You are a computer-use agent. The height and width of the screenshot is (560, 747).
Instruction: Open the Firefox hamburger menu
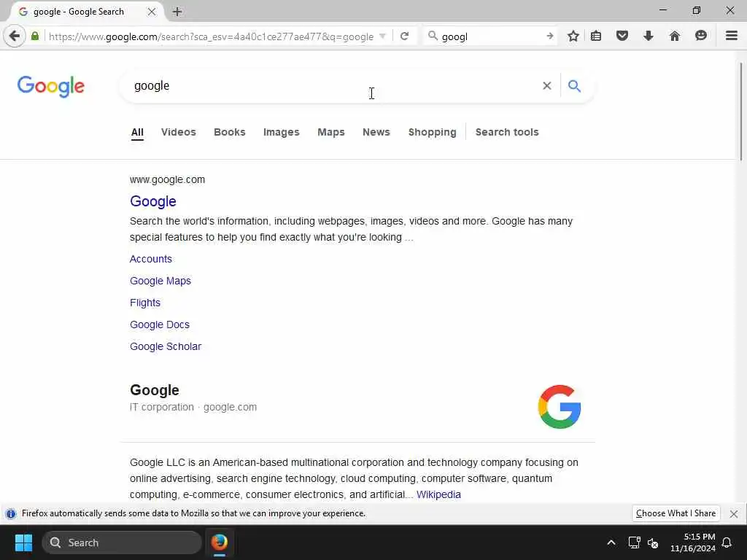pyautogui.click(x=731, y=36)
